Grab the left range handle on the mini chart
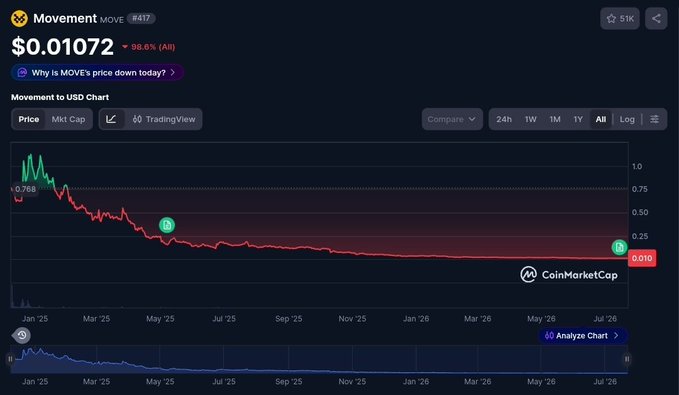 point(10,359)
